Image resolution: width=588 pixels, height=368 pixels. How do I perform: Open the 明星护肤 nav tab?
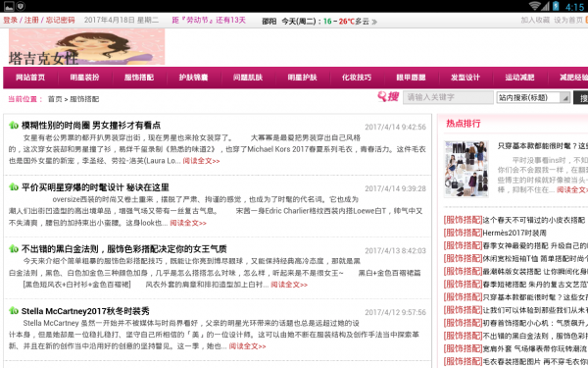tap(302, 78)
